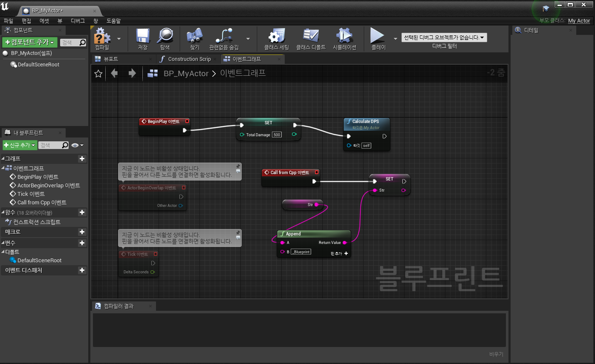Click the Append B input field _Blueprint
The height and width of the screenshot is (364, 595).
[300, 252]
